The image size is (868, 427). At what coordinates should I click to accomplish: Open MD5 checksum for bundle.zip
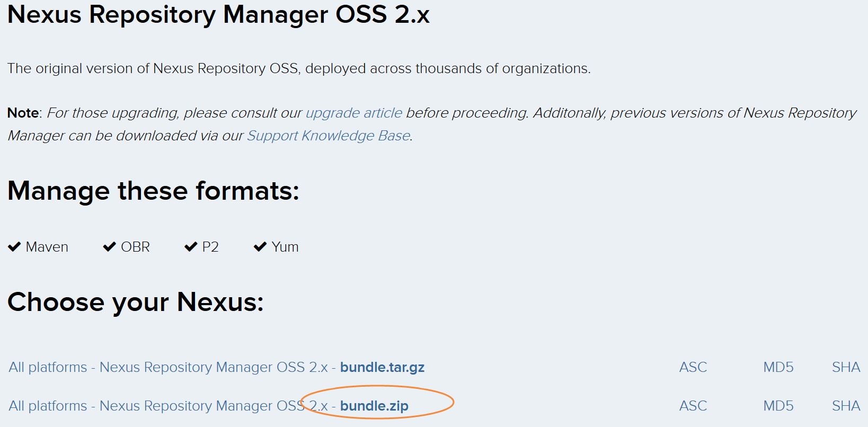778,406
